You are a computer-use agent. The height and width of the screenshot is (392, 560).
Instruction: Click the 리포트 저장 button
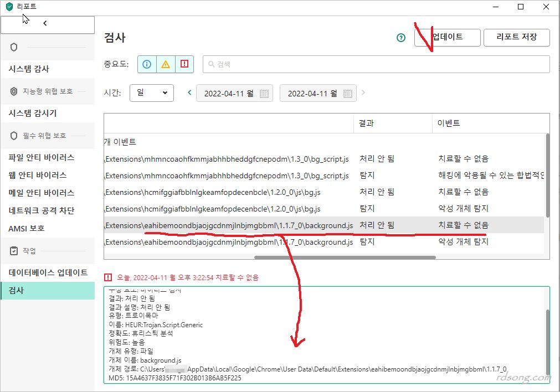coord(516,37)
